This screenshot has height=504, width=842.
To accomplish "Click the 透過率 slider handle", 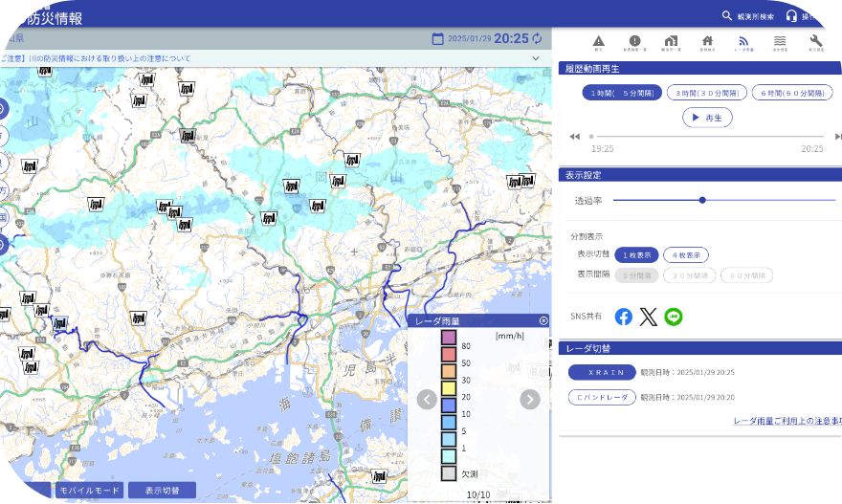I will [x=702, y=200].
